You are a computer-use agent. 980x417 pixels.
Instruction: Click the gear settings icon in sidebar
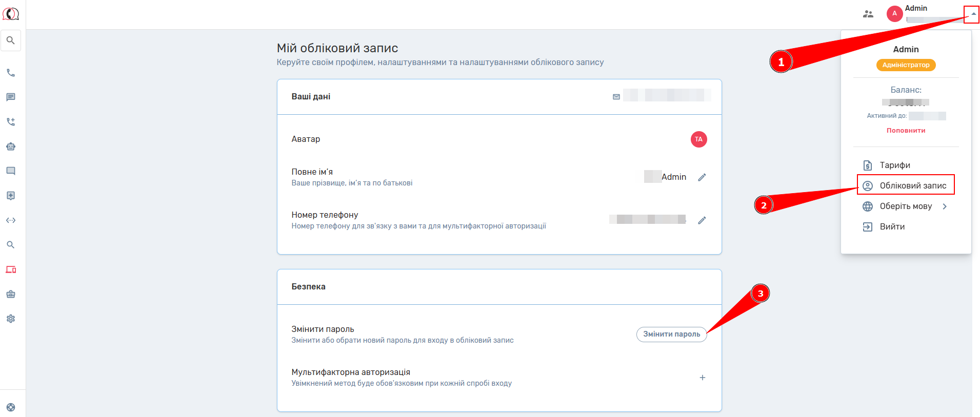tap(11, 319)
